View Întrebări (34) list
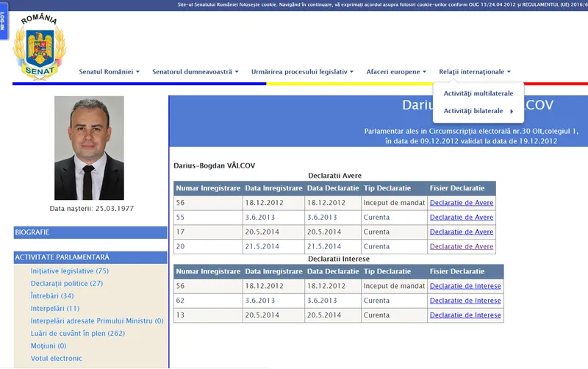The image size is (588, 369). [52, 296]
